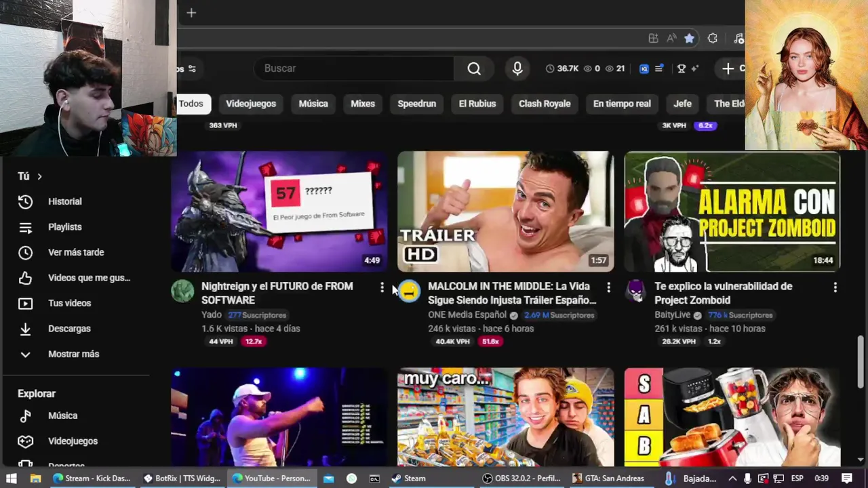Switch to OBS 32.0.2 in taskbar

[x=521, y=479]
